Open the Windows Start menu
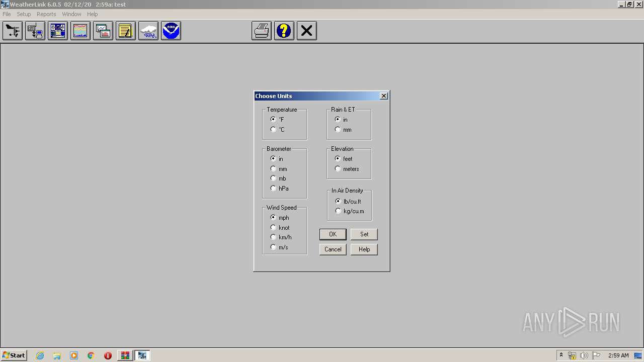644x362 pixels. point(14,355)
